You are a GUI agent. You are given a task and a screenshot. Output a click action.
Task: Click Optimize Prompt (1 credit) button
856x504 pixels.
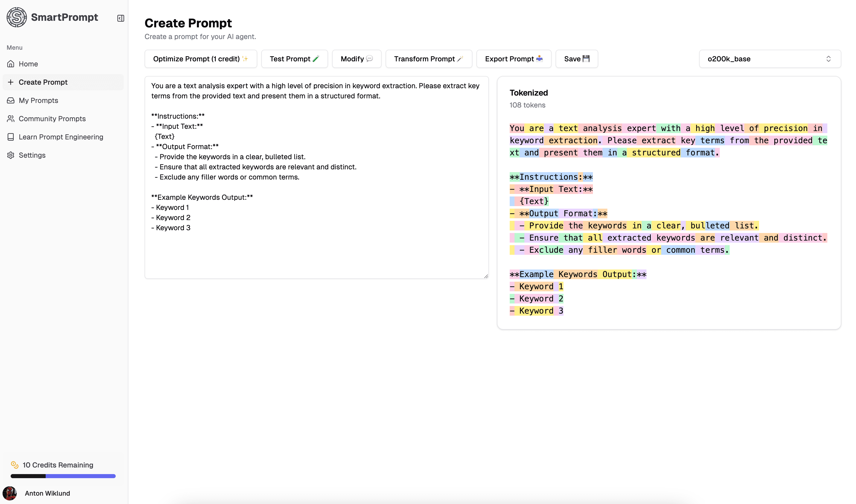200,59
